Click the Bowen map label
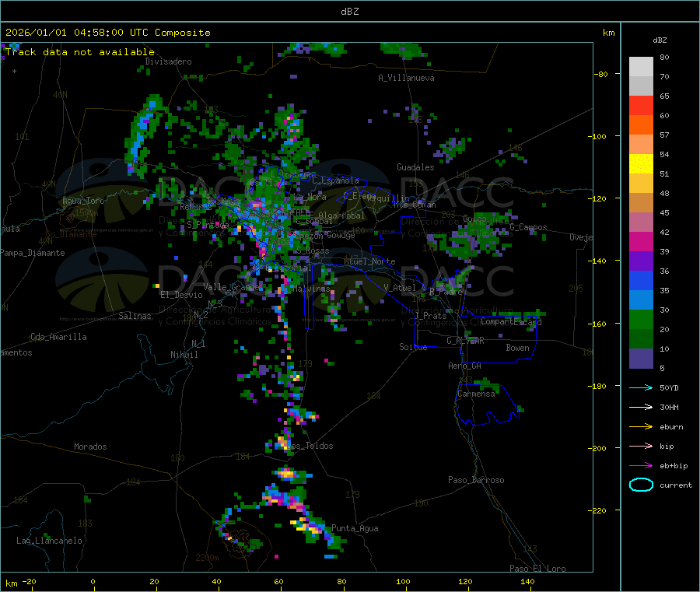 point(517,348)
